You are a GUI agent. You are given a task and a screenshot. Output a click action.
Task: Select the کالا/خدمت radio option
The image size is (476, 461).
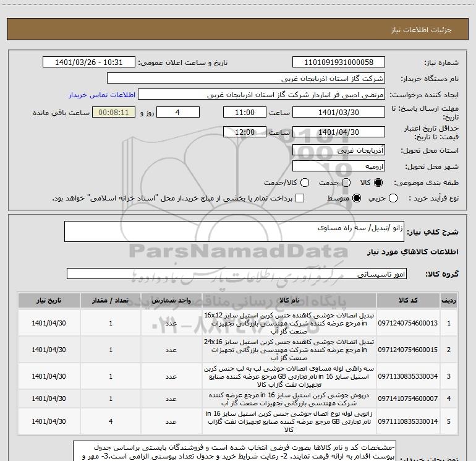click(305, 183)
